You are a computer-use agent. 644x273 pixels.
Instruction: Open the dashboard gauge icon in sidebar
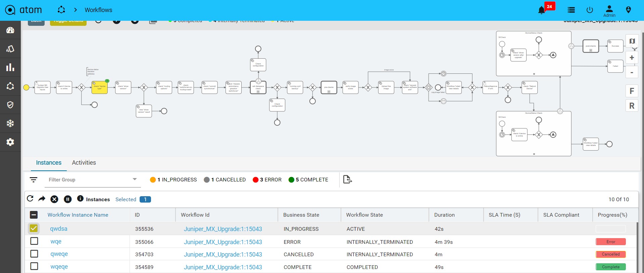(10, 30)
